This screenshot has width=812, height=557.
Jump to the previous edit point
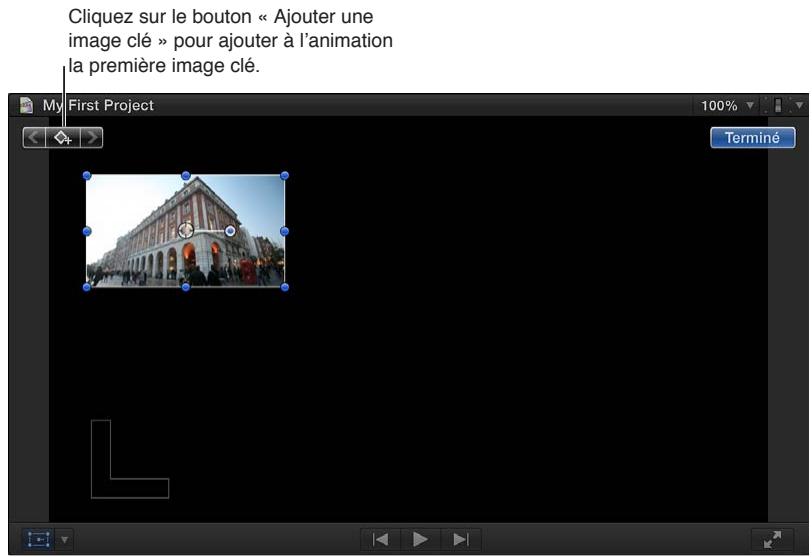(381, 539)
